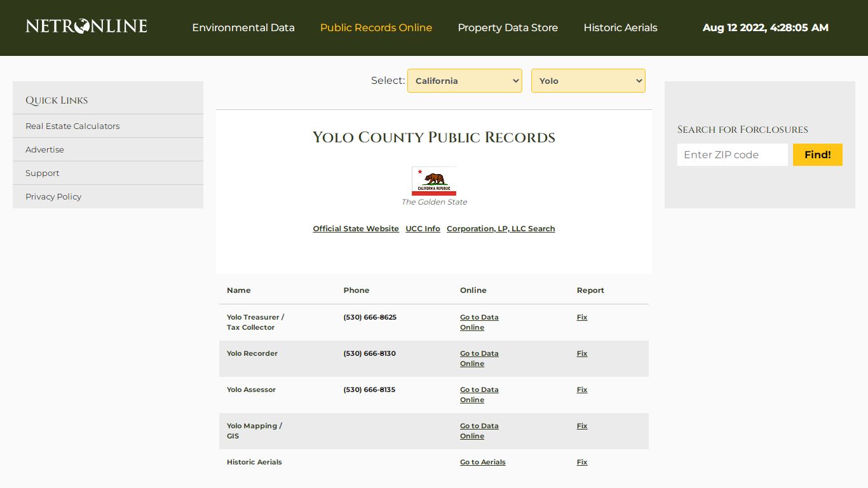Image resolution: width=868 pixels, height=488 pixels.
Task: Select phone number (530) 666-8130
Action: click(x=369, y=353)
